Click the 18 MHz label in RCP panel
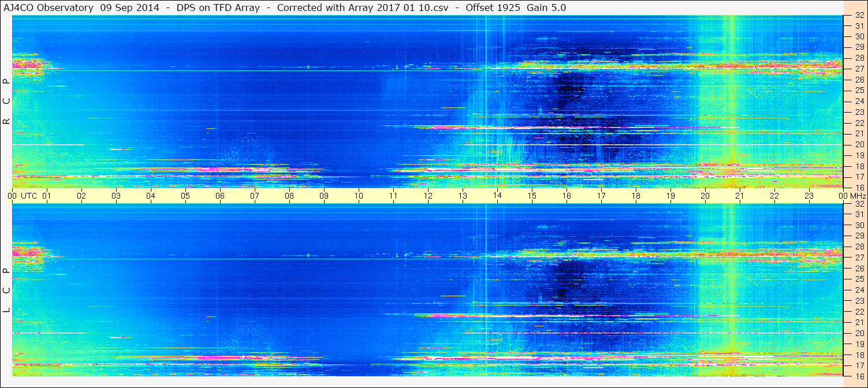 tap(859, 166)
